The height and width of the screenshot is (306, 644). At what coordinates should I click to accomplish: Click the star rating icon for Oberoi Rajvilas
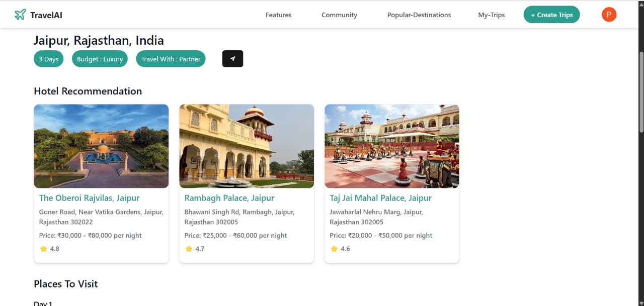pyautogui.click(x=43, y=249)
